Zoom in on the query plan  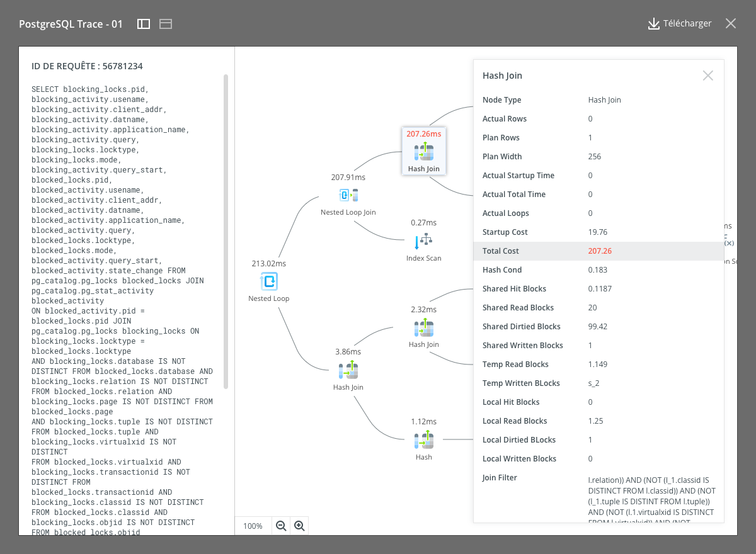point(299,526)
